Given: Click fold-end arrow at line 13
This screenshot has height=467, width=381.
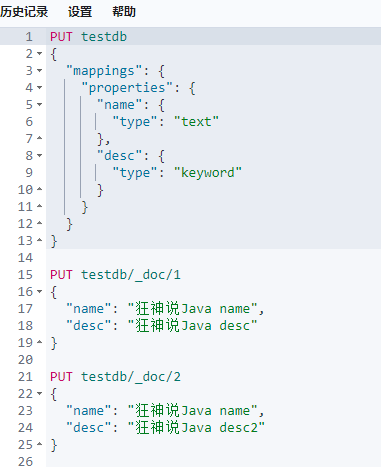Looking at the screenshot, I should (x=40, y=240).
